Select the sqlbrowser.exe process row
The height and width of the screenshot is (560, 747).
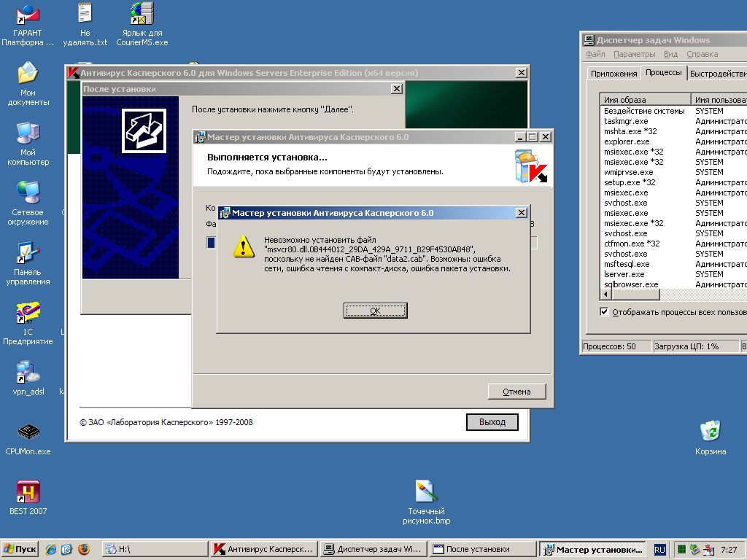(x=673, y=284)
